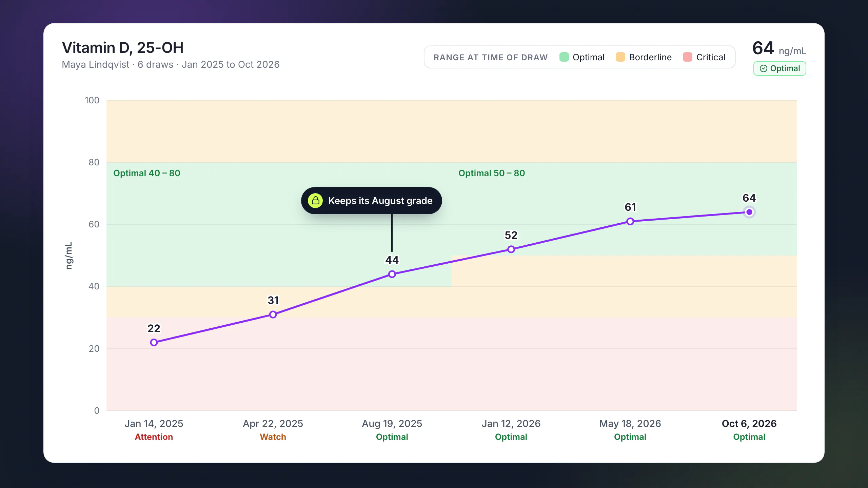Click the 'Keeps its August grade' tooltip

click(371, 201)
